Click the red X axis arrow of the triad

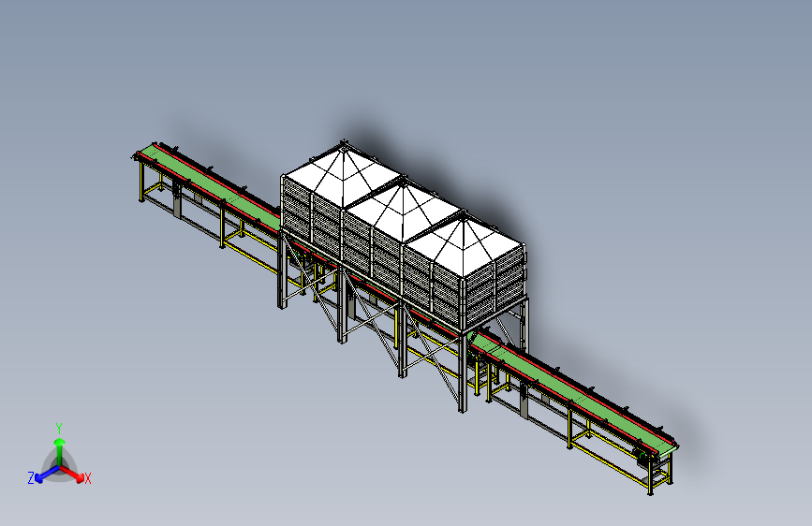pyautogui.click(x=72, y=474)
